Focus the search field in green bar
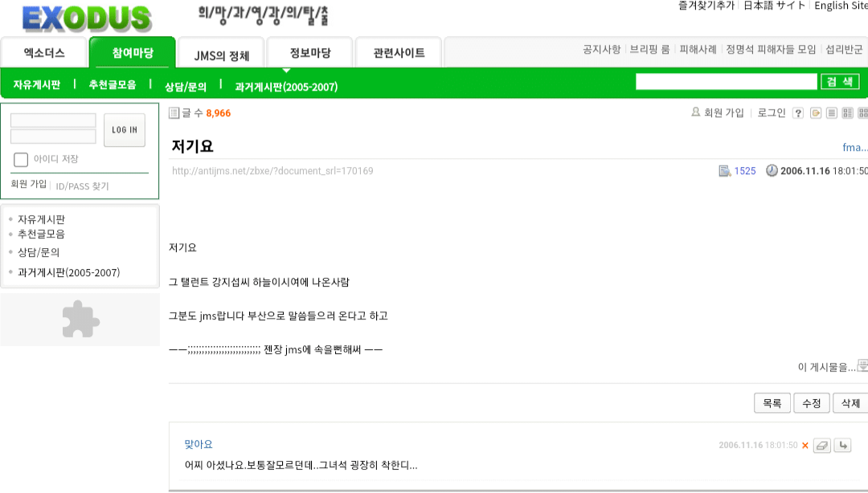 click(x=727, y=82)
